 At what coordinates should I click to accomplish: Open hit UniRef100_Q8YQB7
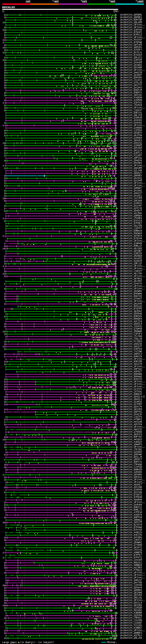(131, 251)
